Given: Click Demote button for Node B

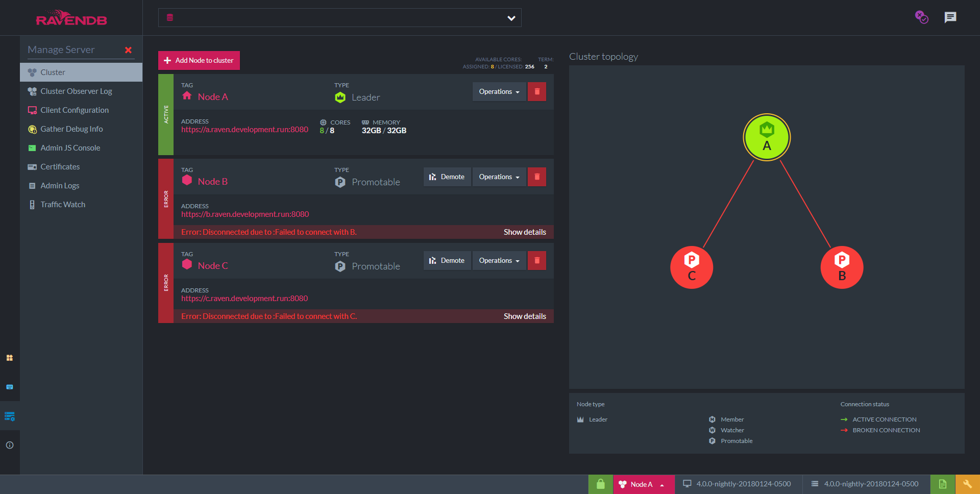Looking at the screenshot, I should 447,177.
